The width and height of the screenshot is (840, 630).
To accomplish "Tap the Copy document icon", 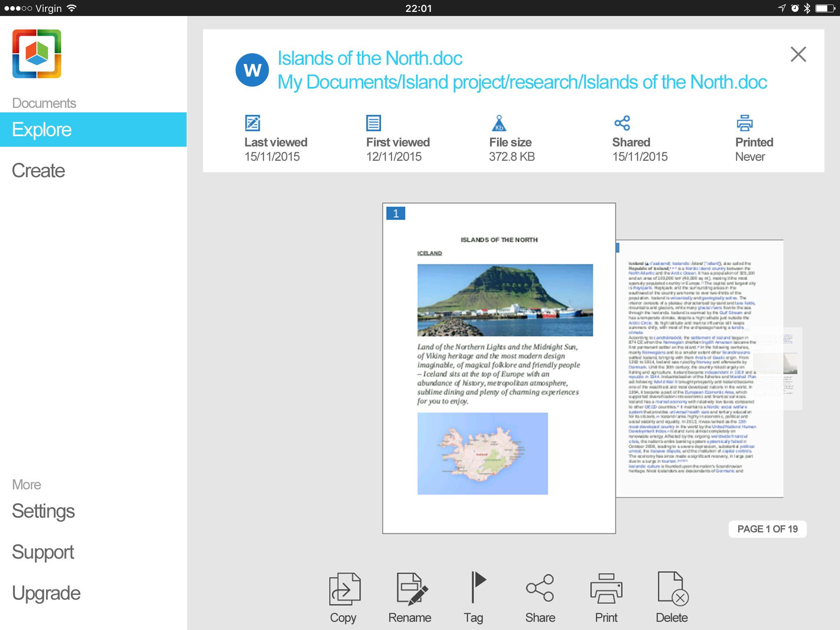I will (x=345, y=589).
